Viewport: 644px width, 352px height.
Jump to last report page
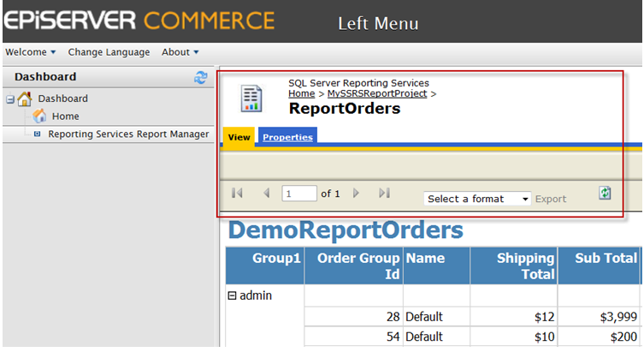pyautogui.click(x=384, y=194)
